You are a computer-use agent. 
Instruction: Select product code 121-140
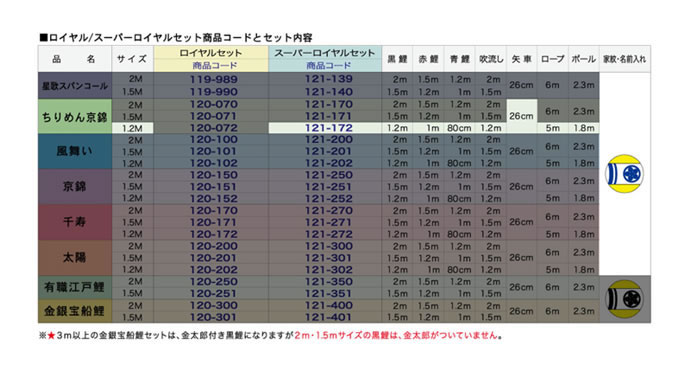[329, 92]
